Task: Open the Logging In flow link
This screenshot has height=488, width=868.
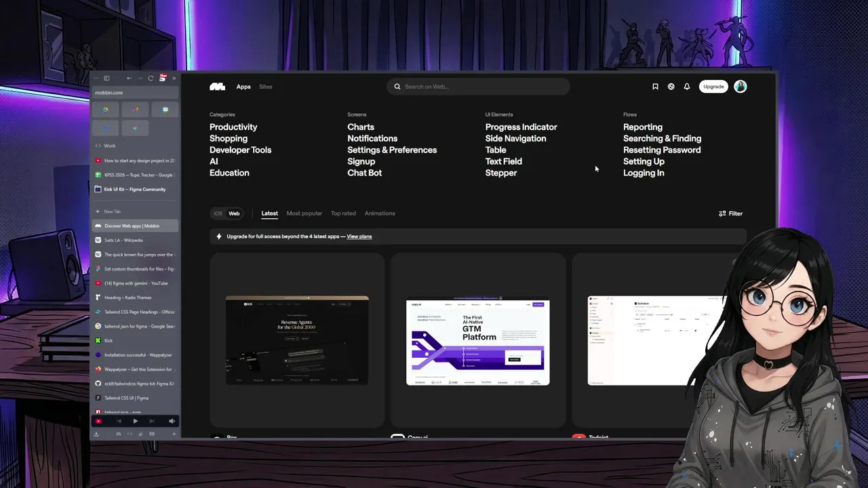Action: click(644, 173)
